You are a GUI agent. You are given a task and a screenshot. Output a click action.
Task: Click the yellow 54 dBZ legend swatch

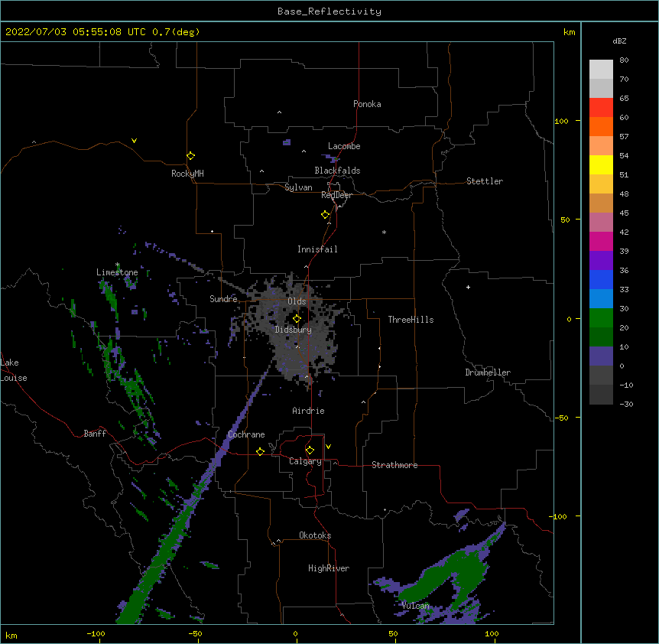pyautogui.click(x=601, y=164)
